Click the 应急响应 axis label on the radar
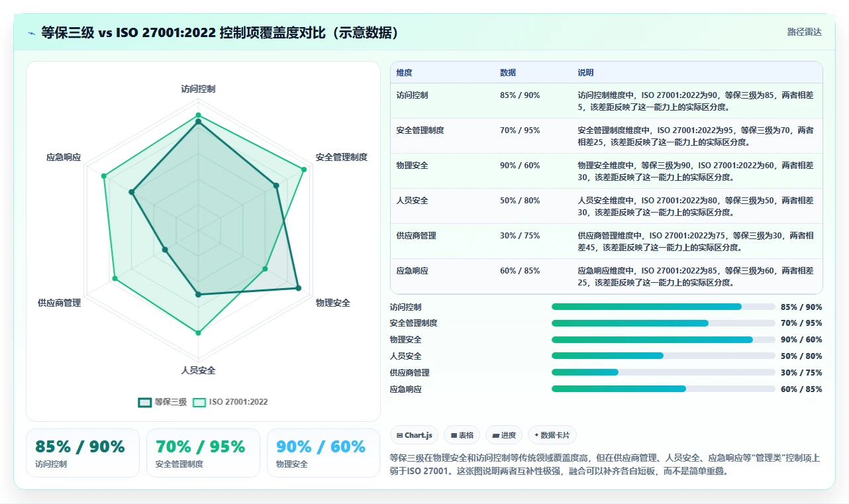Screen dimensions: 849x504 64,157
